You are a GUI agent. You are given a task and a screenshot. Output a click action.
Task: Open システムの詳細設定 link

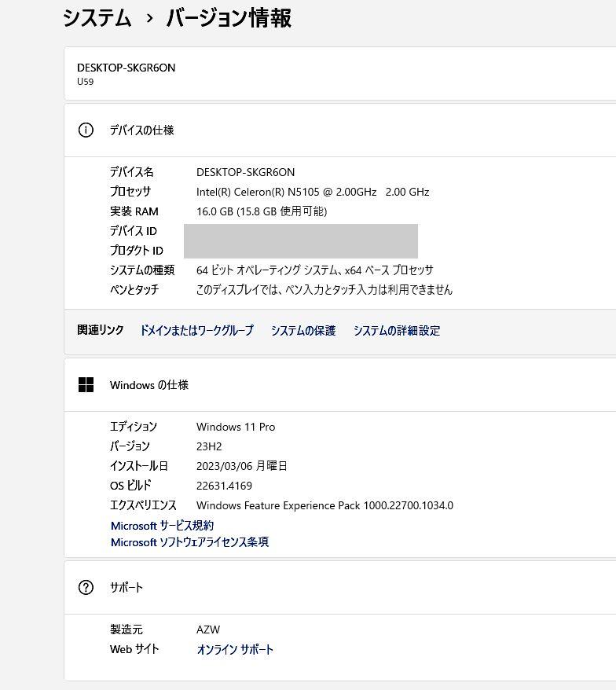[397, 331]
